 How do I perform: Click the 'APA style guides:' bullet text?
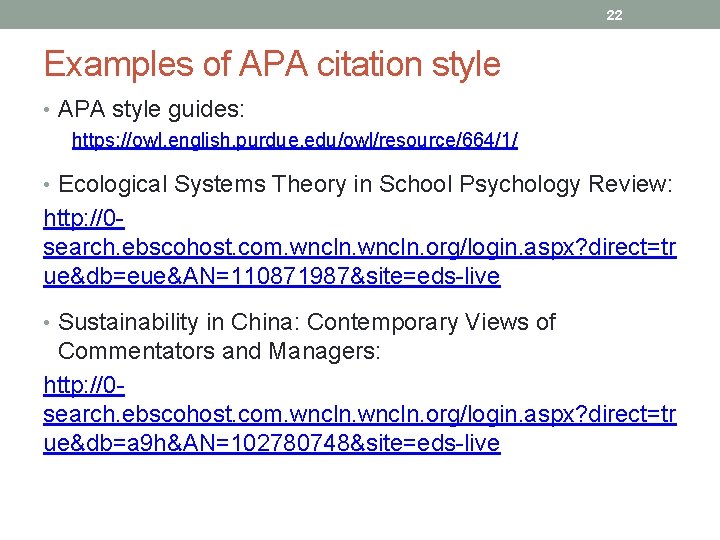click(151, 110)
